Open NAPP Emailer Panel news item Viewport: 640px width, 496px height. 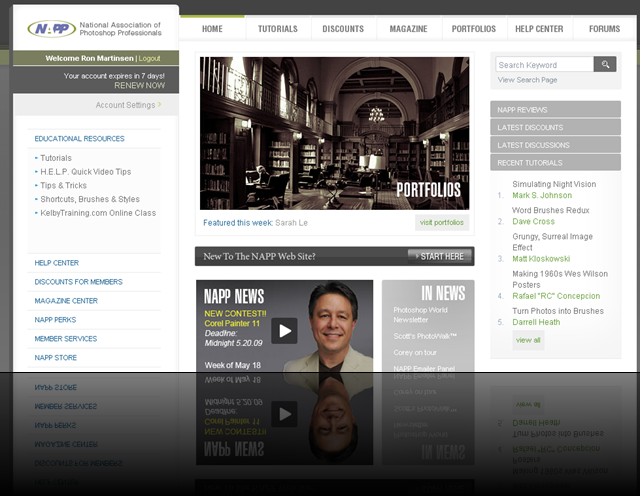pos(424,369)
